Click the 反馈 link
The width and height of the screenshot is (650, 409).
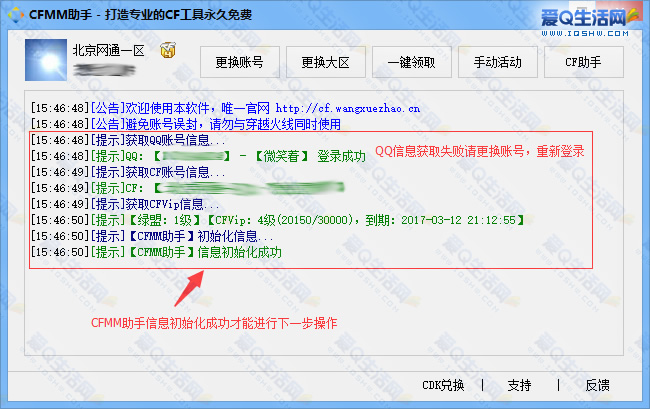pyautogui.click(x=597, y=385)
